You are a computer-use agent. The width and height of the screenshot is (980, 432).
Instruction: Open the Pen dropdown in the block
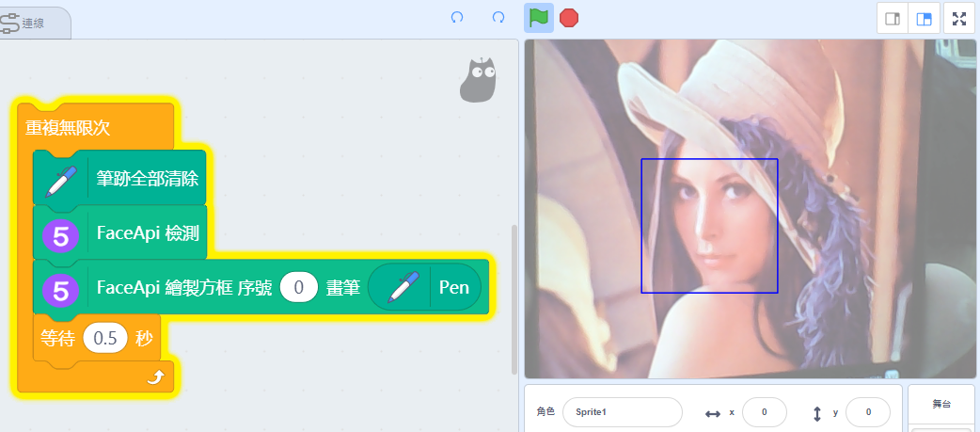(425, 288)
